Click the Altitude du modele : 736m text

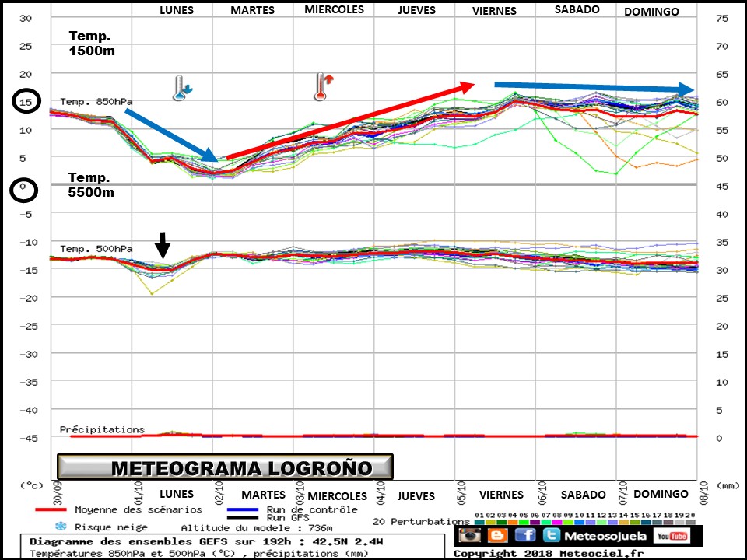click(257, 527)
